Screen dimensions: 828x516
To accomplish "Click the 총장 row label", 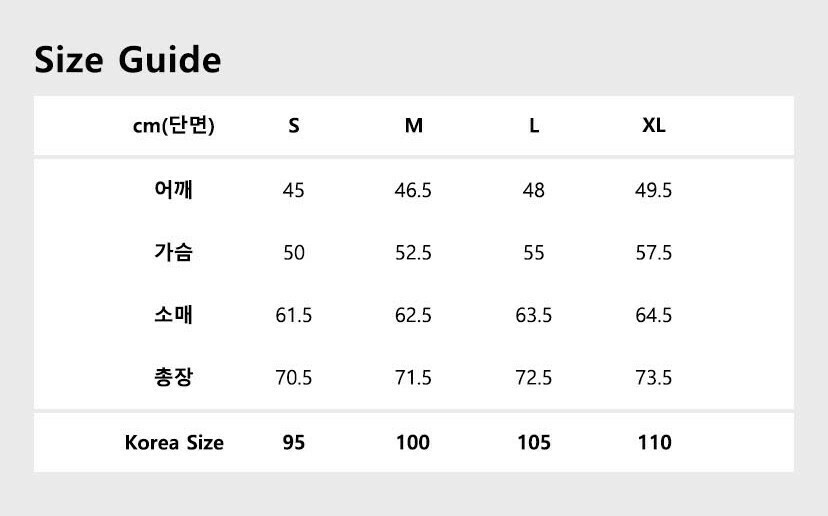I will [x=174, y=377].
